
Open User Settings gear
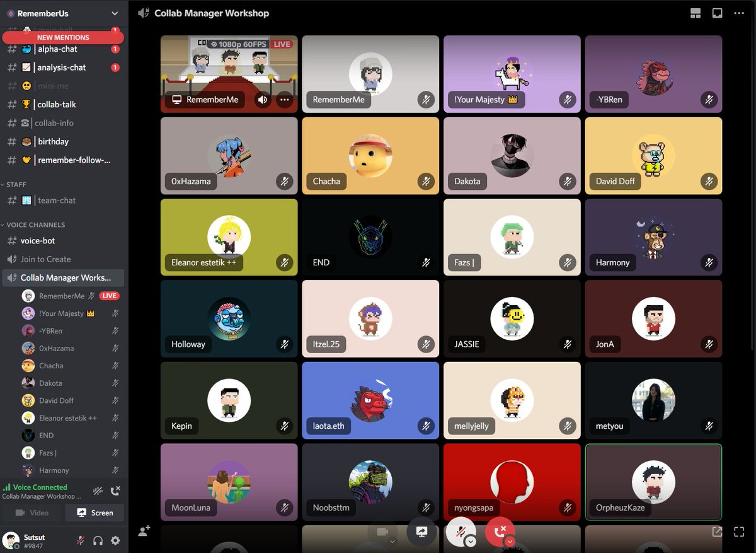coord(115,540)
